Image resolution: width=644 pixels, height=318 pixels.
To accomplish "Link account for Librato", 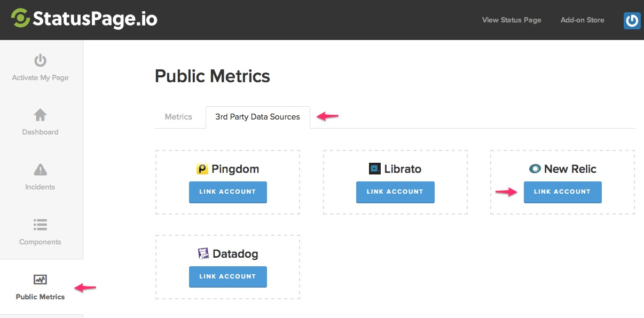I will pos(395,192).
